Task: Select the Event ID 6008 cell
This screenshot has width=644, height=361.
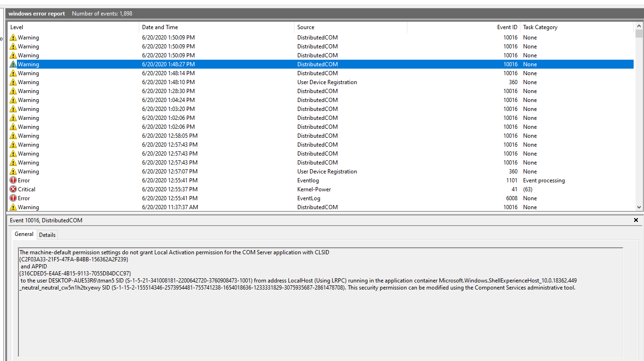Action: pos(511,198)
